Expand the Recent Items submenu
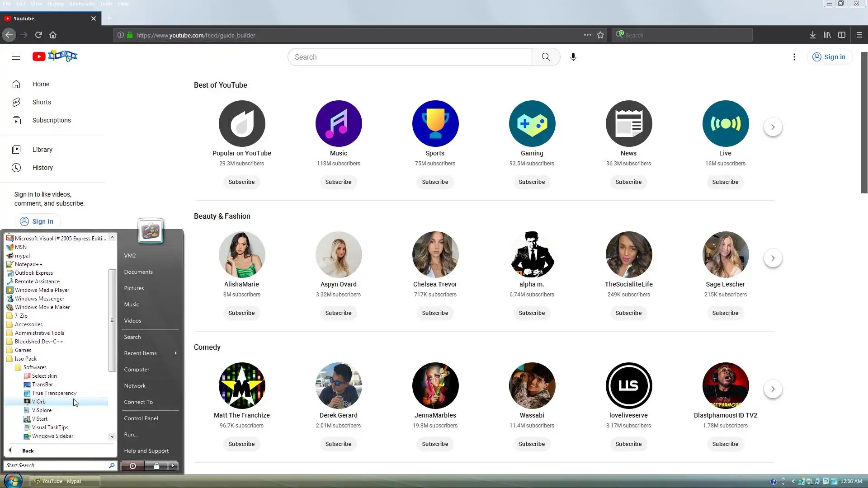868x488 pixels. click(175, 353)
